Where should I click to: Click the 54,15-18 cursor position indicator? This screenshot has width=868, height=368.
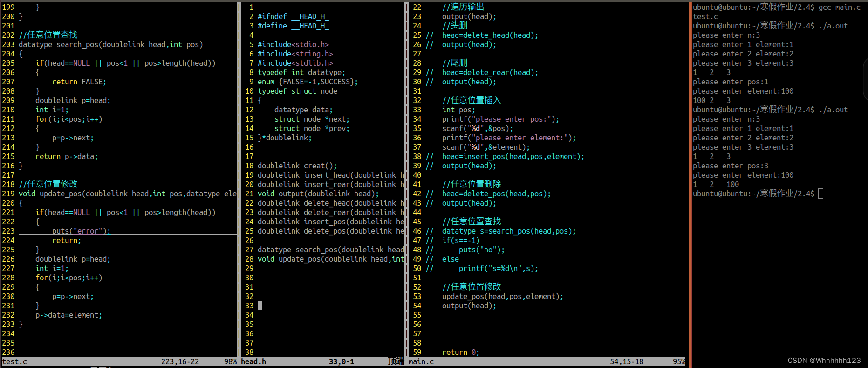[627, 361]
